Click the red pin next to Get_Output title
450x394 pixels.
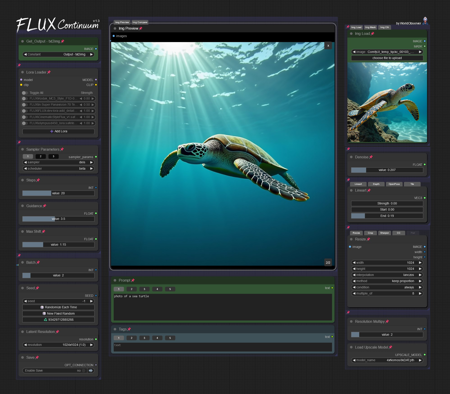pos(63,41)
